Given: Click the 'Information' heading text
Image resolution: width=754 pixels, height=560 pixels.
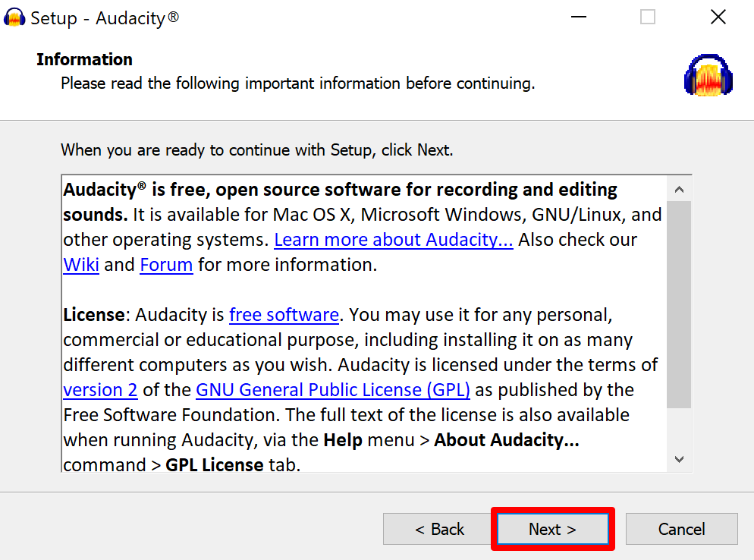Looking at the screenshot, I should (85, 59).
